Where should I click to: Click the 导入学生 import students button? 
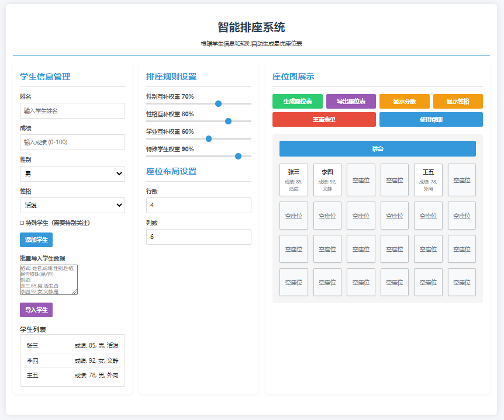point(37,310)
